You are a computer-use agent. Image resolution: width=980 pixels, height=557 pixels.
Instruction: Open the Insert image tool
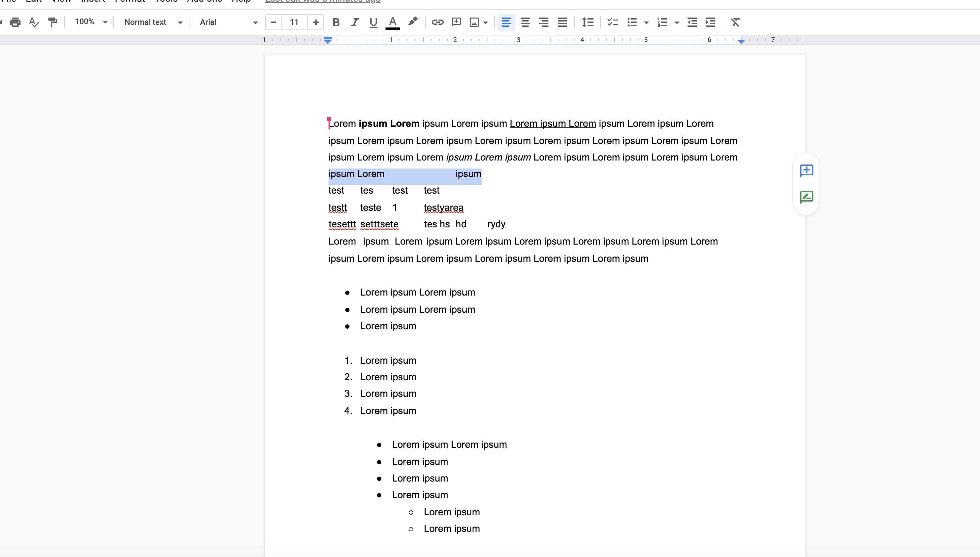(475, 22)
